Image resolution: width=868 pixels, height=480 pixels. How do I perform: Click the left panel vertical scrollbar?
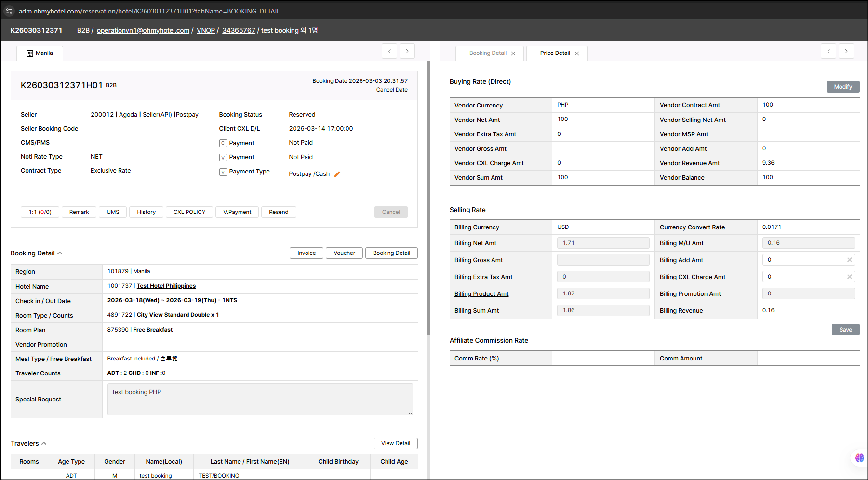coord(428,198)
